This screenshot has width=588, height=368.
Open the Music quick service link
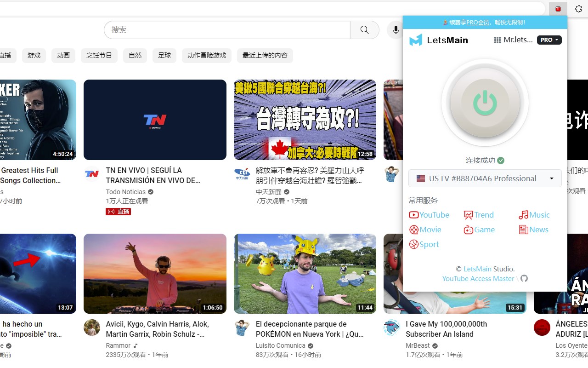coord(534,215)
